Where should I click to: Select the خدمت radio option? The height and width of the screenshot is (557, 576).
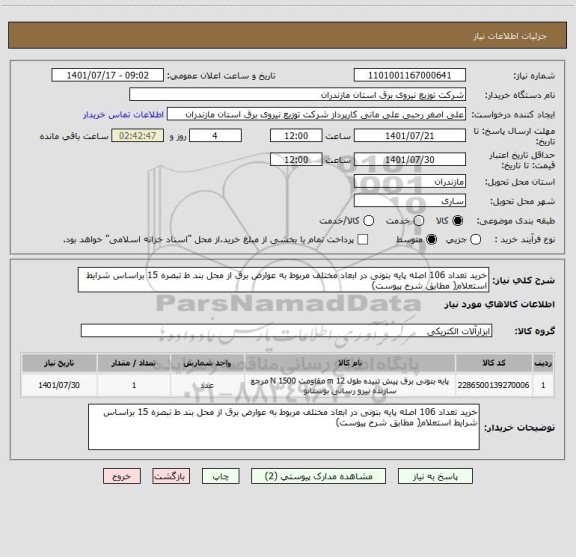click(x=419, y=221)
